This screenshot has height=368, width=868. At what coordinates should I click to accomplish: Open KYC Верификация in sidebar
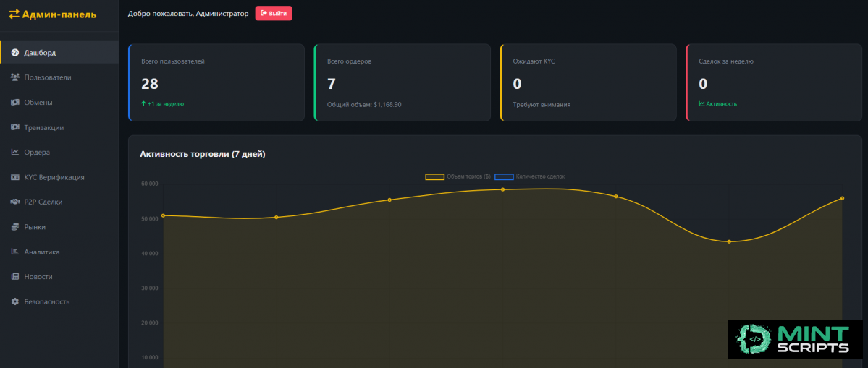pyautogui.click(x=59, y=177)
